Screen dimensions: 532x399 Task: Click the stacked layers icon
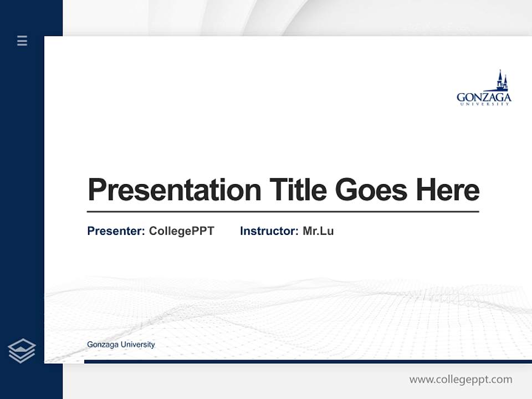[22, 351]
